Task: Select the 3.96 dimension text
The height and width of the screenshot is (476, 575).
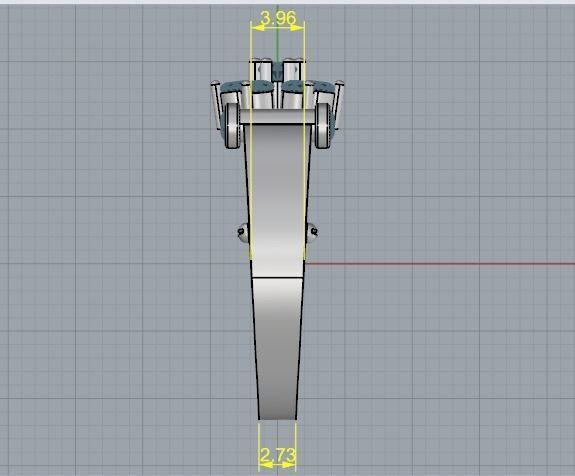Action: coord(278,18)
